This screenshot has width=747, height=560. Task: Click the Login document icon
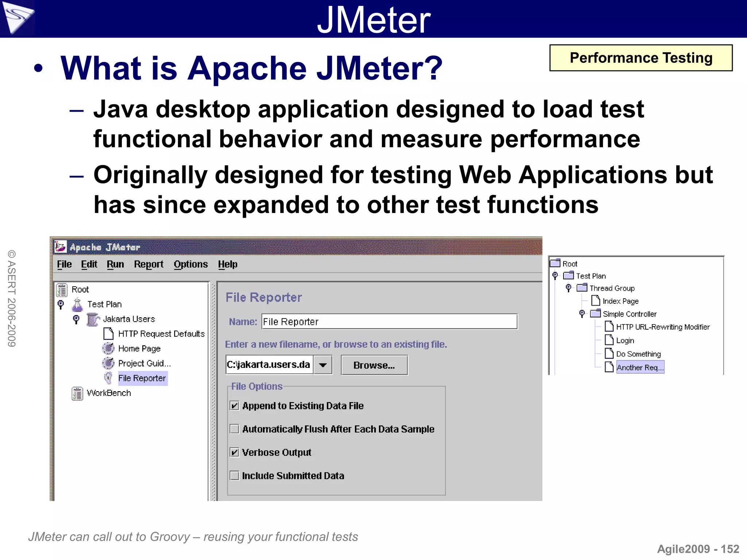click(609, 340)
